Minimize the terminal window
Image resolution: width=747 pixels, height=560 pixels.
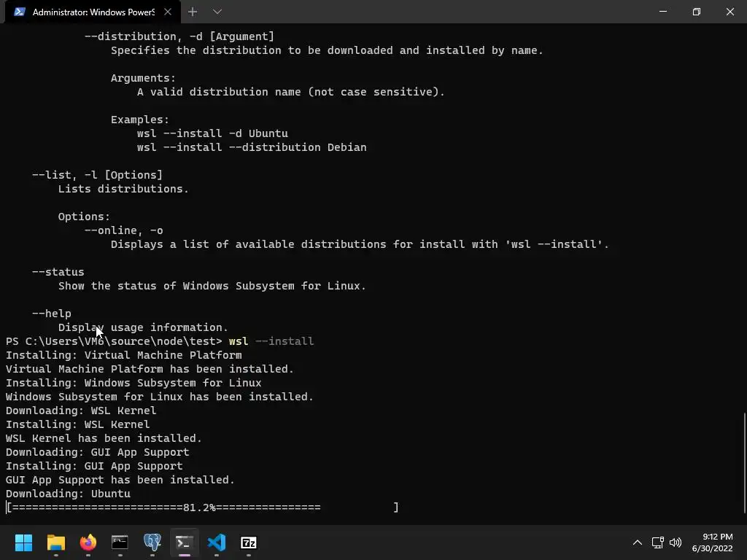coord(662,12)
